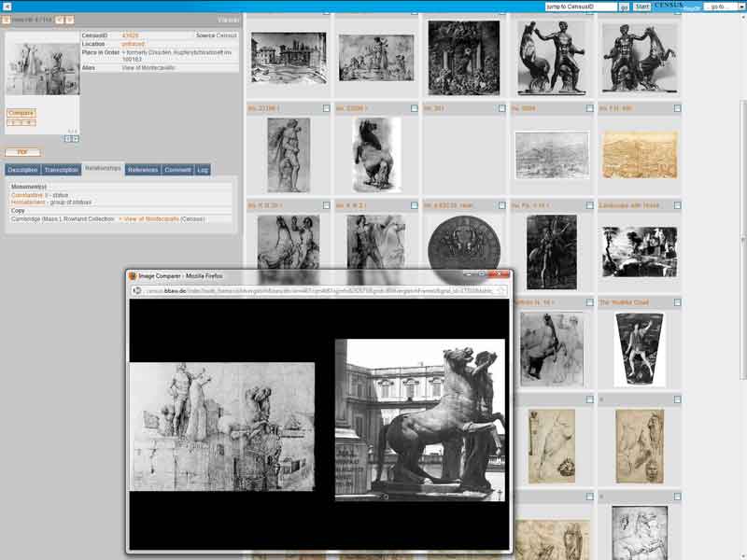Click the orange Location 'unknown' link
Viewport: 747px width, 560px height.
pos(133,44)
